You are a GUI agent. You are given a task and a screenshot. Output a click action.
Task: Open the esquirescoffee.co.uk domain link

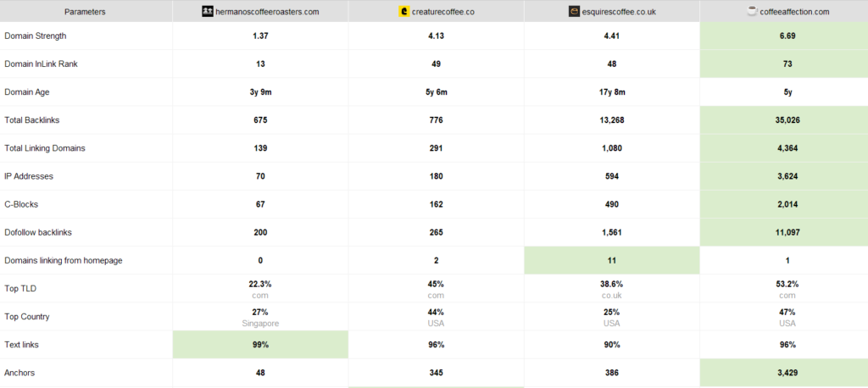pos(618,12)
